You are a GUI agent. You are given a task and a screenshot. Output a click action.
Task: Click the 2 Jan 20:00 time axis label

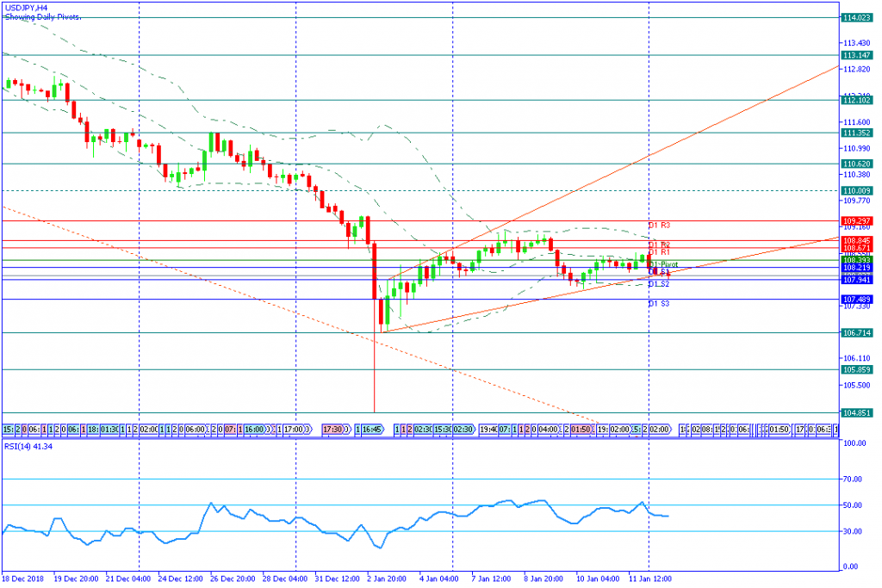pos(388,578)
